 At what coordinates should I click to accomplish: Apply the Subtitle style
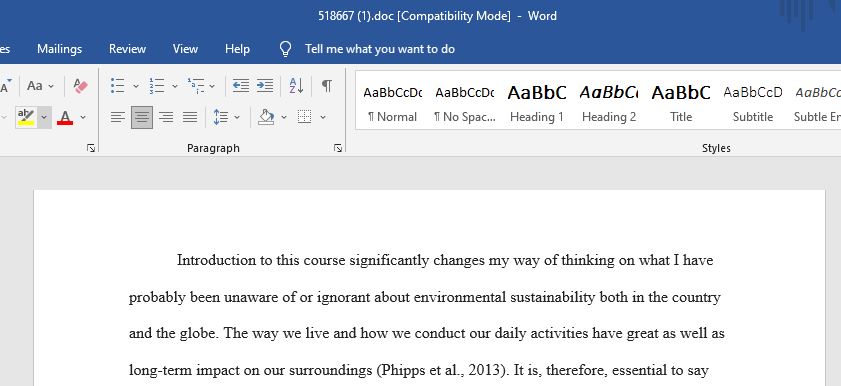tap(753, 102)
